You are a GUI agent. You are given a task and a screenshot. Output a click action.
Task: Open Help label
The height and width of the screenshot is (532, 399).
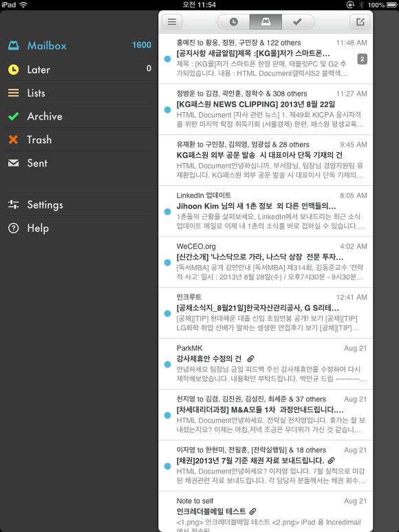pyautogui.click(x=38, y=228)
